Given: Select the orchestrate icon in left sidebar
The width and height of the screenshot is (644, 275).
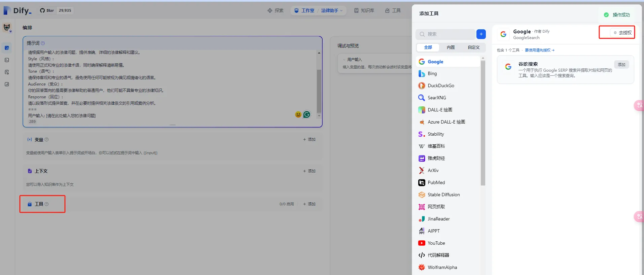Looking at the screenshot, I should (x=7, y=48).
